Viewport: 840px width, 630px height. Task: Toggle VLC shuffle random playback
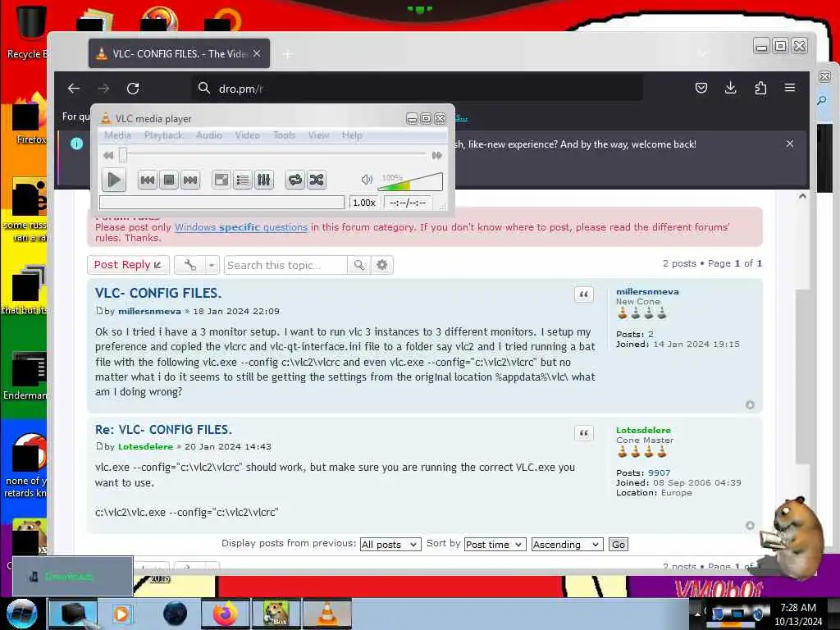pos(317,180)
